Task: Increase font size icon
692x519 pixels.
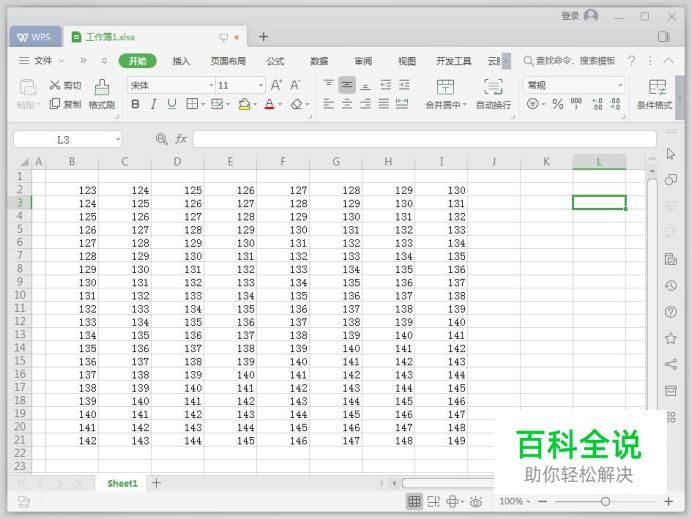Action: pyautogui.click(x=276, y=85)
